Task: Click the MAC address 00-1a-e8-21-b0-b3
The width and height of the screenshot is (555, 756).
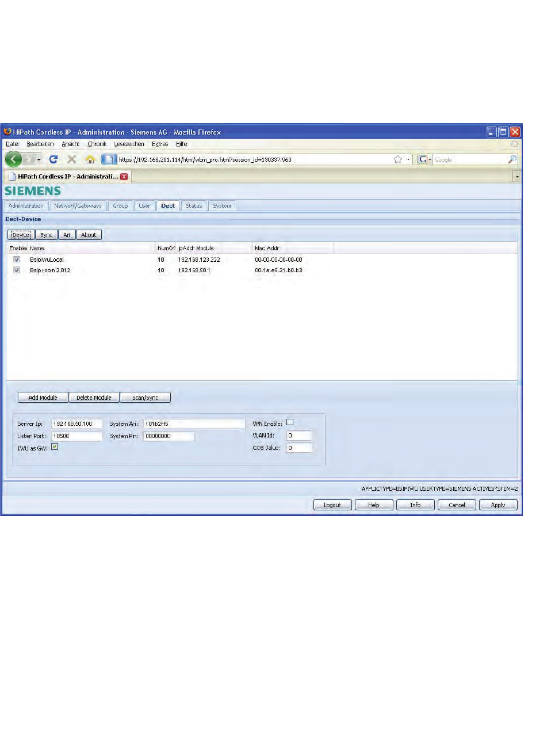Action: (x=278, y=270)
